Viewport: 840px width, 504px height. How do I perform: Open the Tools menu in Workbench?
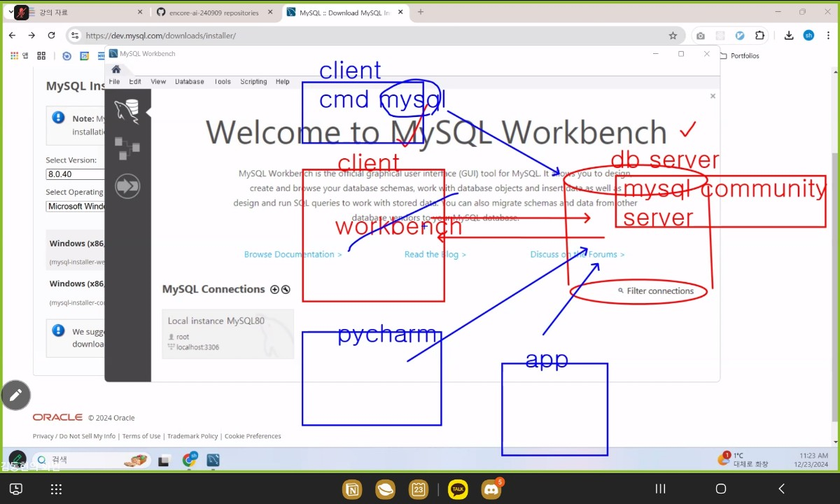[223, 82]
